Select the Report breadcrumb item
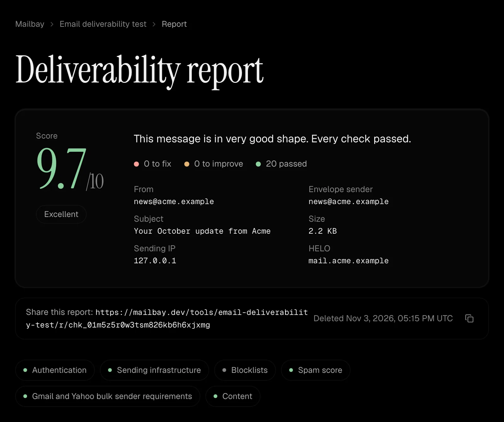The width and height of the screenshot is (504, 422). click(174, 24)
